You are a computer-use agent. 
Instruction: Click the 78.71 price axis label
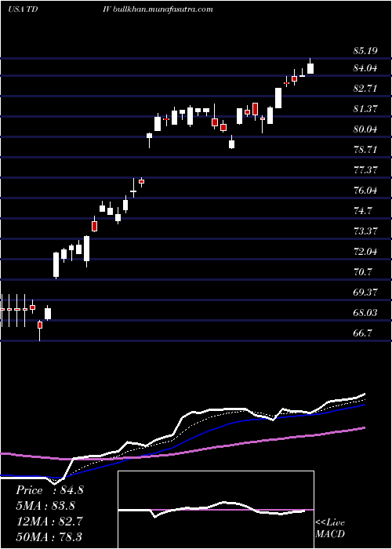click(x=365, y=150)
